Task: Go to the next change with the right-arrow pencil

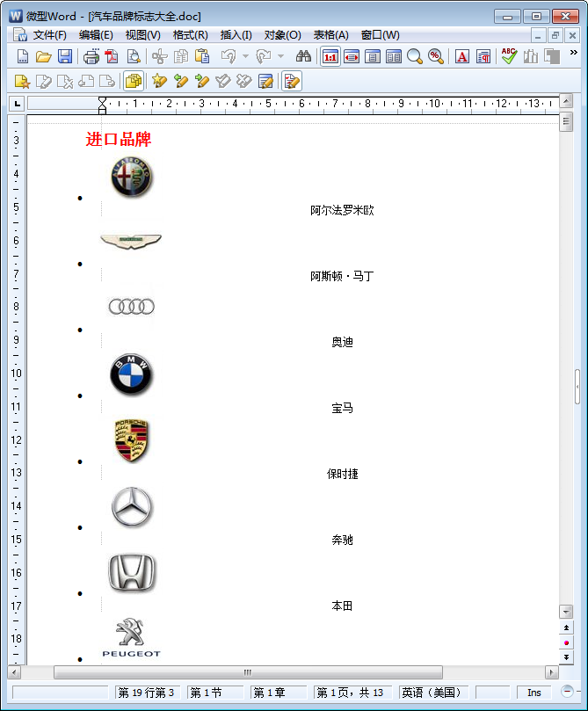Action: tap(202, 81)
